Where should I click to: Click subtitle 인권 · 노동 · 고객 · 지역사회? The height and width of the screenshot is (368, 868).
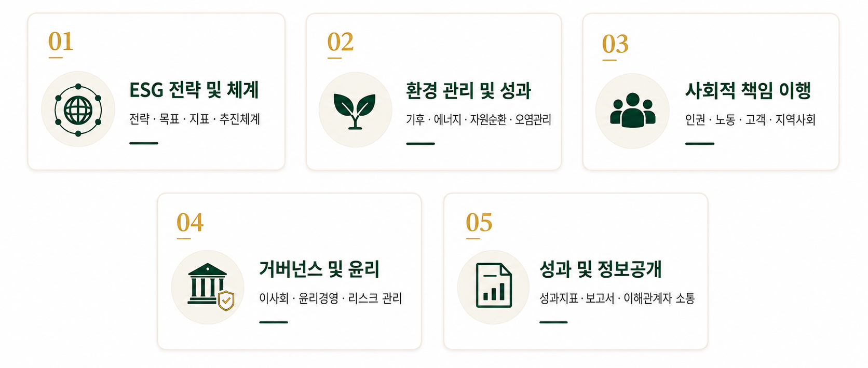[750, 119]
